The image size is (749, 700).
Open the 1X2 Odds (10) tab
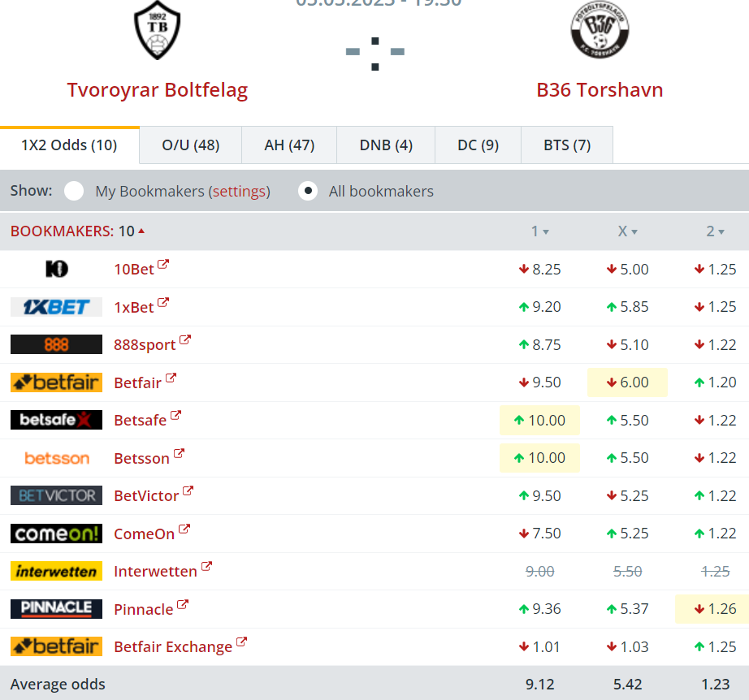69,145
